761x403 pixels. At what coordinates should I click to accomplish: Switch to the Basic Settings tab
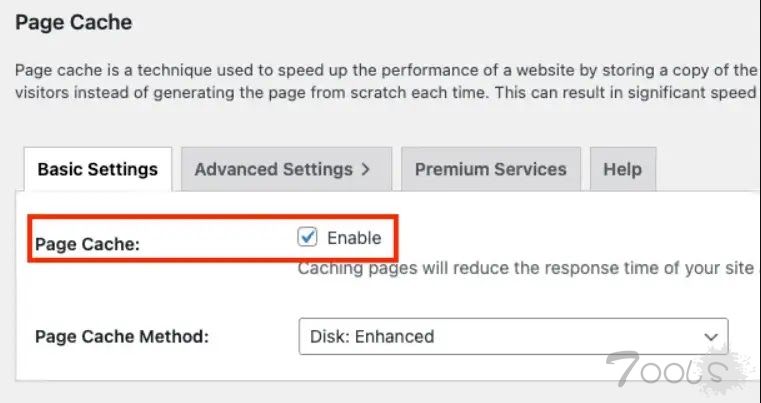pos(97,169)
